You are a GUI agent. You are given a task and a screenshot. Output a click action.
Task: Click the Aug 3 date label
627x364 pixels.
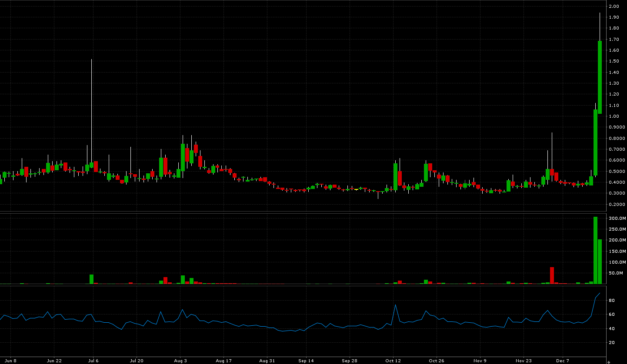[180, 361]
